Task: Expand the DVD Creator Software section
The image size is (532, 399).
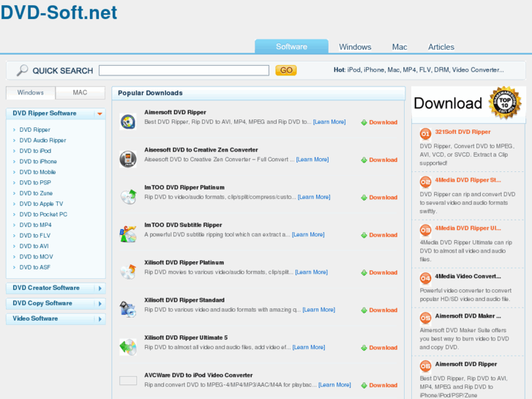Action: pos(100,288)
